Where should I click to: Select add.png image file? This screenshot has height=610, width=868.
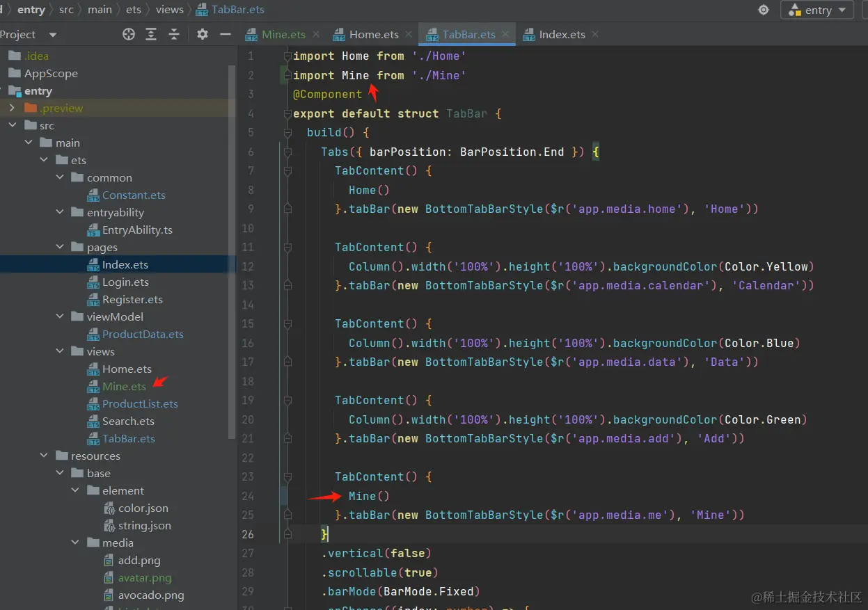pyautogui.click(x=139, y=560)
